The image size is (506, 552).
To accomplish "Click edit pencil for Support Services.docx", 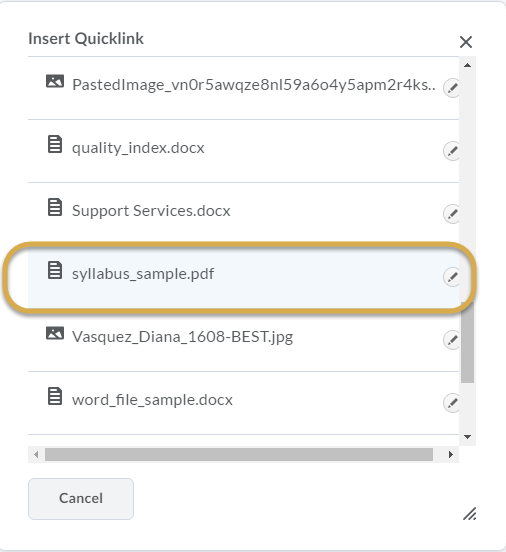I will pos(451,214).
